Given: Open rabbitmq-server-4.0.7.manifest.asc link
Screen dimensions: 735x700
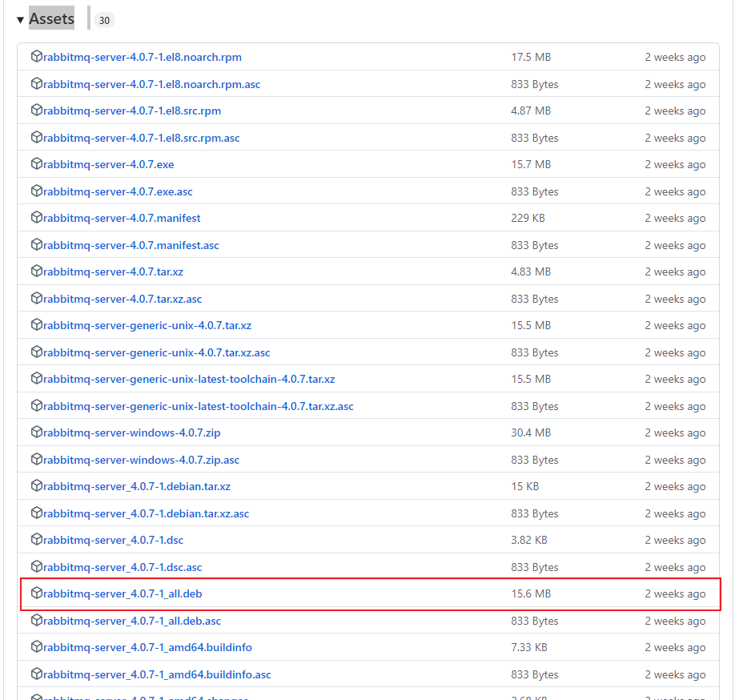Looking at the screenshot, I should coord(131,245).
